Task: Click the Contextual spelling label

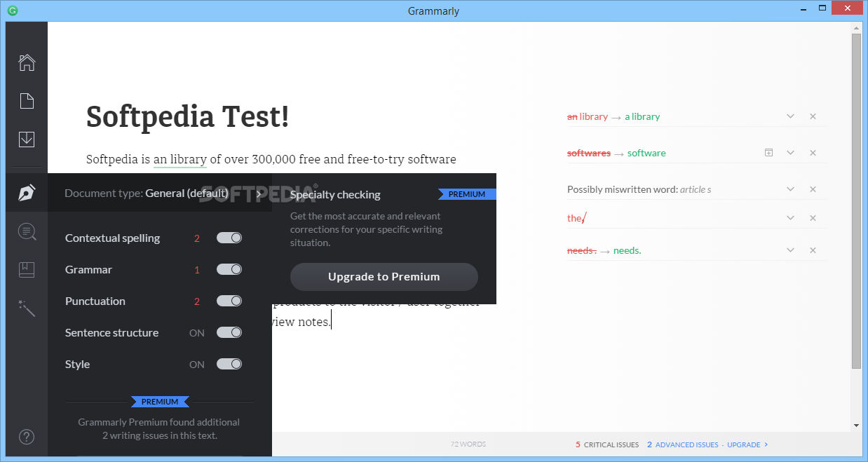Action: [112, 238]
